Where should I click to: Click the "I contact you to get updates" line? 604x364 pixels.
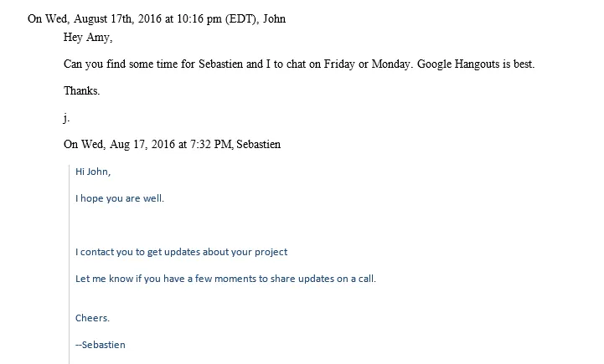pos(181,251)
